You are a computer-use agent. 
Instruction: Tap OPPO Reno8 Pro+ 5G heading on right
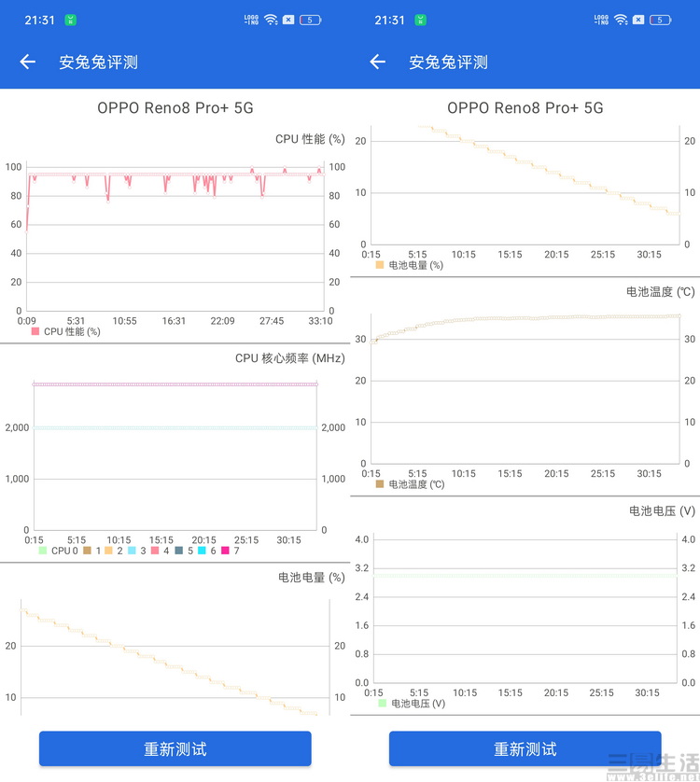pyautogui.click(x=525, y=107)
